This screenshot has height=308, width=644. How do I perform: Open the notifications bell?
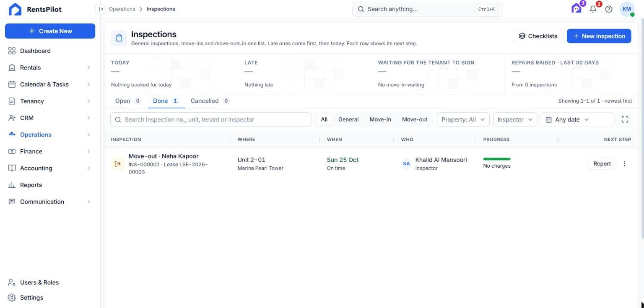593,9
